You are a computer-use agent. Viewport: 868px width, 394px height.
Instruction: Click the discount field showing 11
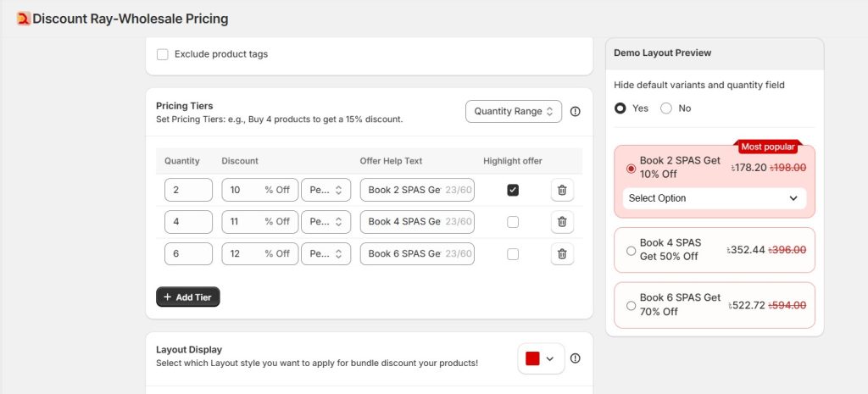pos(259,222)
